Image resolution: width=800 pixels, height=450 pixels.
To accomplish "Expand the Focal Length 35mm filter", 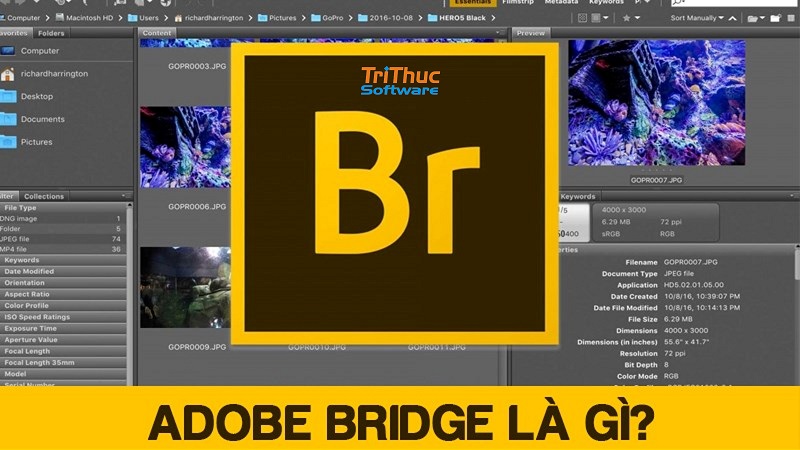I will click(62, 363).
